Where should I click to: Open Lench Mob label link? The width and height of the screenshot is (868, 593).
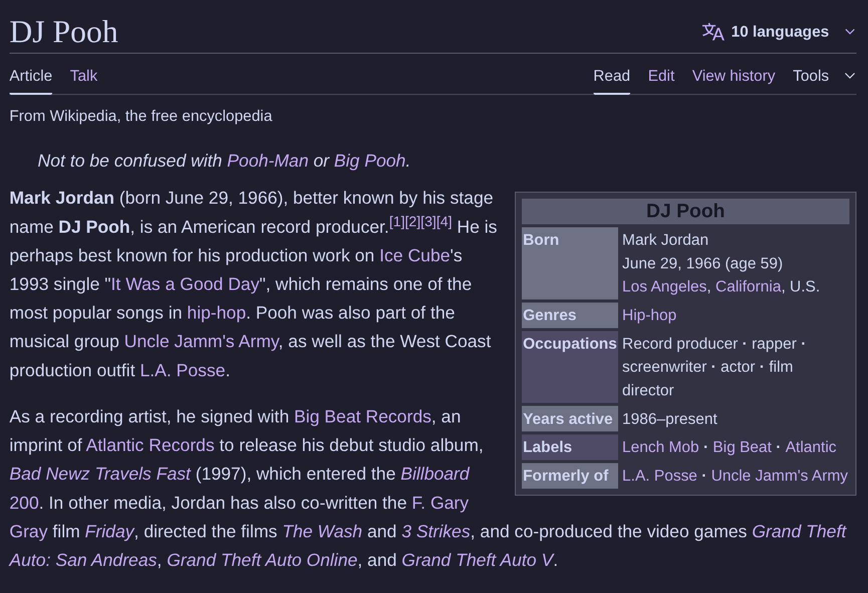pyautogui.click(x=660, y=447)
